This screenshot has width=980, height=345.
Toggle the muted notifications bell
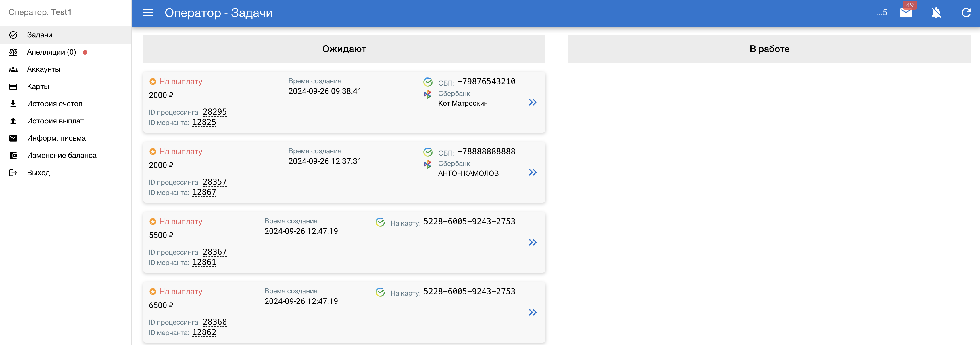coord(936,13)
